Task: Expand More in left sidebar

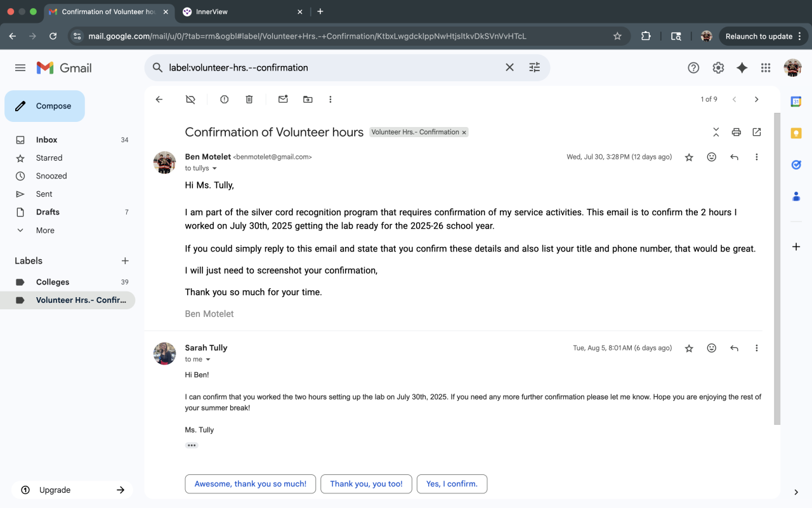Action: (x=45, y=231)
